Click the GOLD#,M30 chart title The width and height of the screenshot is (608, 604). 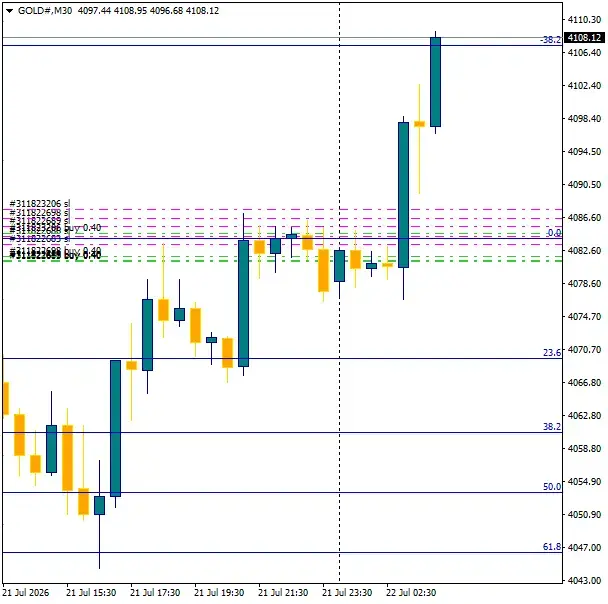[45, 10]
